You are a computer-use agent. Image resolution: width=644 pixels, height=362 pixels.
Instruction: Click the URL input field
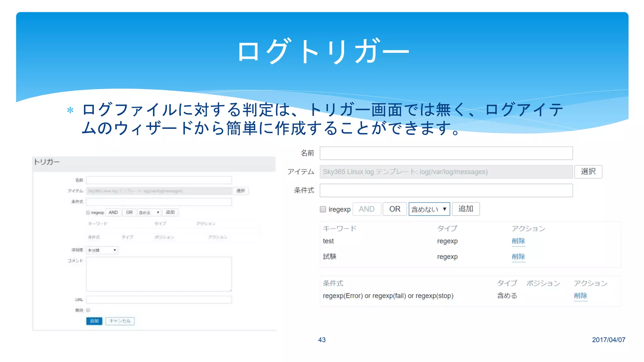(x=159, y=299)
